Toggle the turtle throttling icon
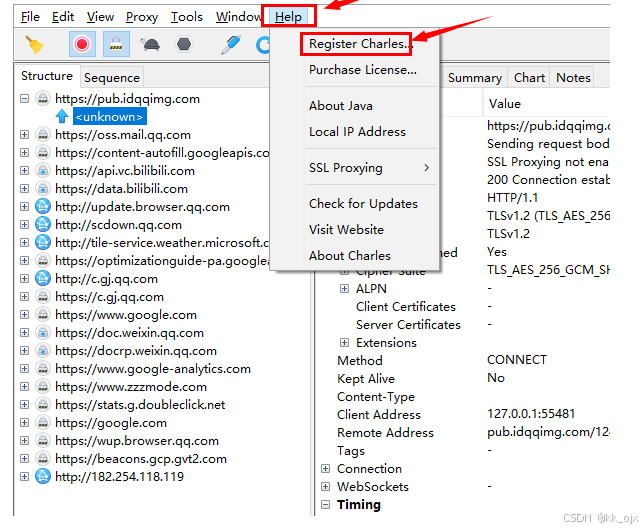The width and height of the screenshot is (644, 529). (x=150, y=44)
